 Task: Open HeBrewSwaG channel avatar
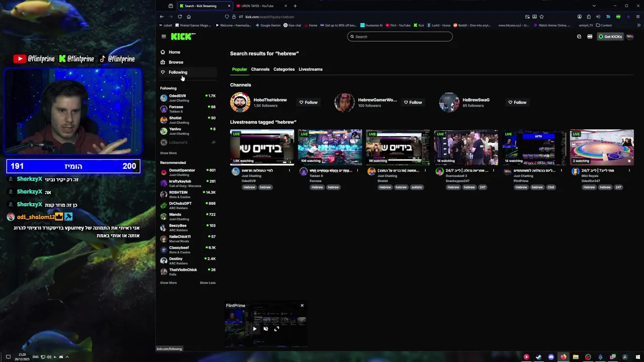(x=449, y=102)
